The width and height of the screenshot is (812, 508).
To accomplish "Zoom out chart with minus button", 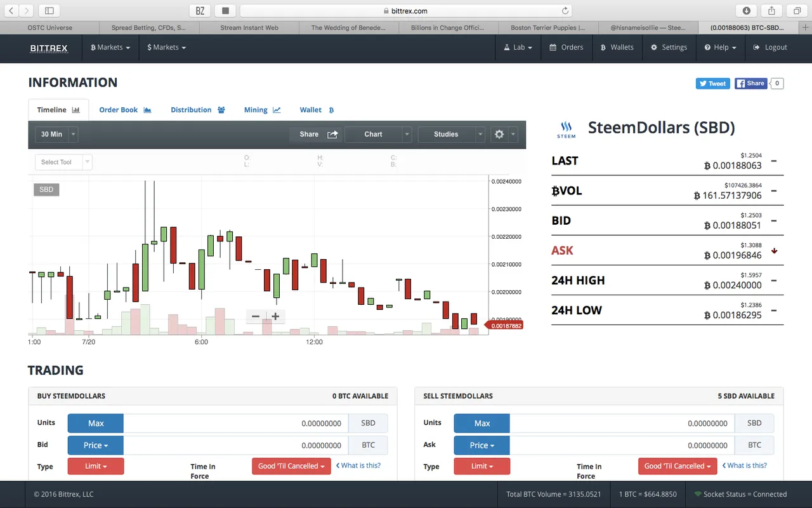I will pos(256,316).
